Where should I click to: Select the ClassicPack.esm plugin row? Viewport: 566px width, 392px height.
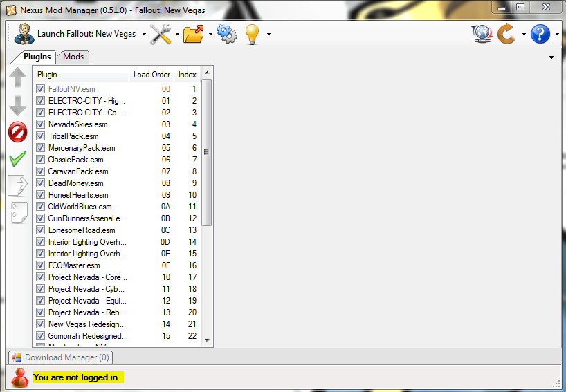(117, 160)
